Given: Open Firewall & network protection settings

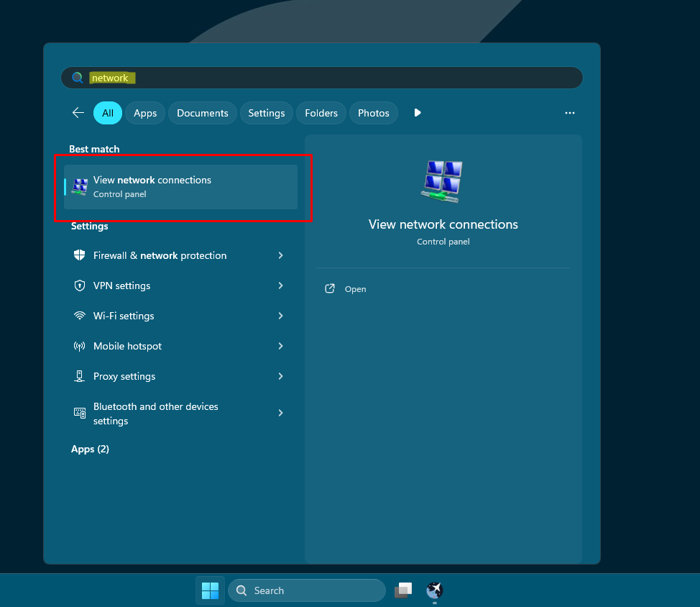Looking at the screenshot, I should 160,255.
